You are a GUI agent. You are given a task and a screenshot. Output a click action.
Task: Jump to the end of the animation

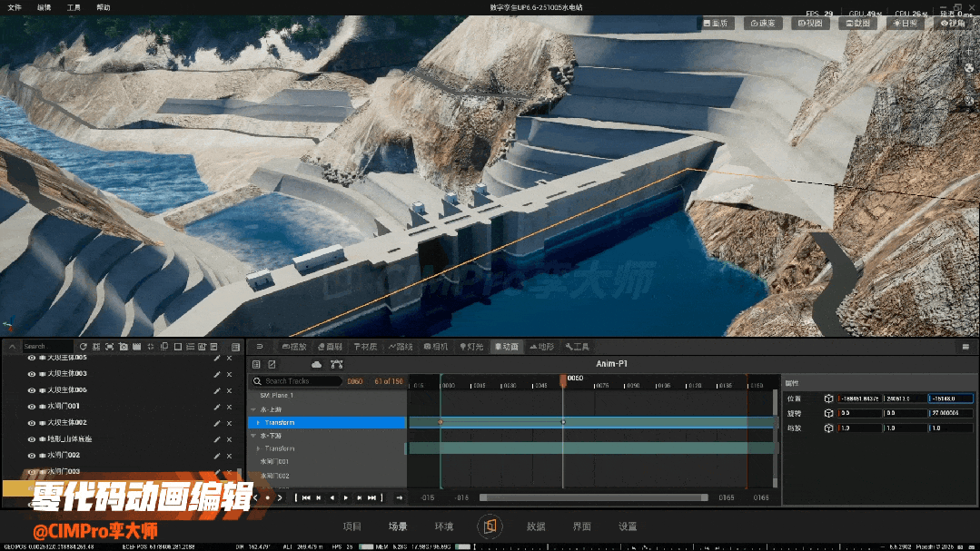(371, 498)
